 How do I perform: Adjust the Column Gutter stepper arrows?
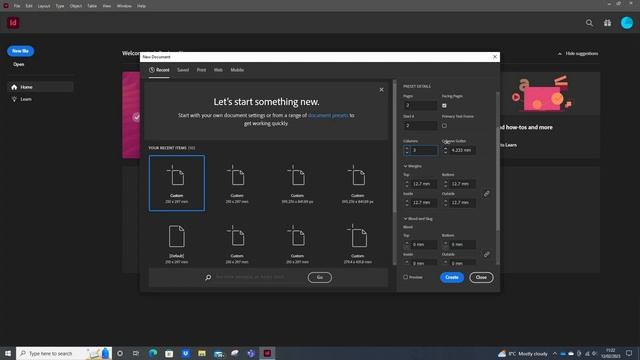[445, 150]
